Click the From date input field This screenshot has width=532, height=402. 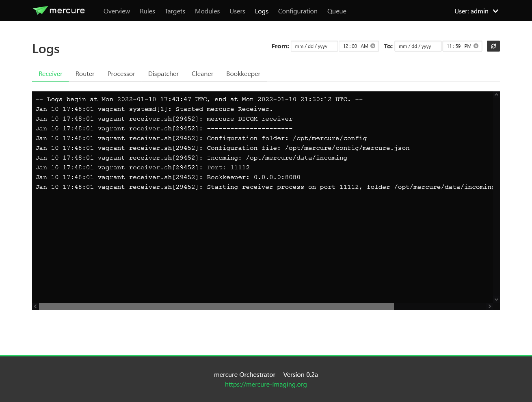(314, 46)
